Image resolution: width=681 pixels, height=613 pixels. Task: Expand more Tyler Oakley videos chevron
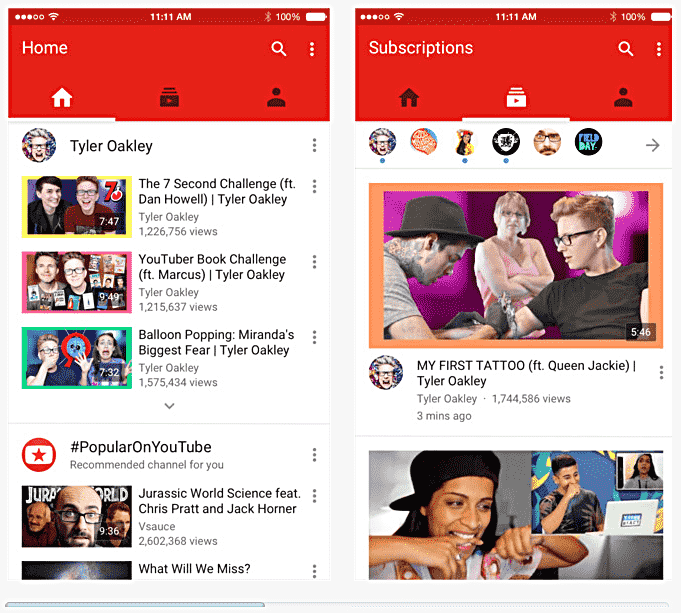169,406
